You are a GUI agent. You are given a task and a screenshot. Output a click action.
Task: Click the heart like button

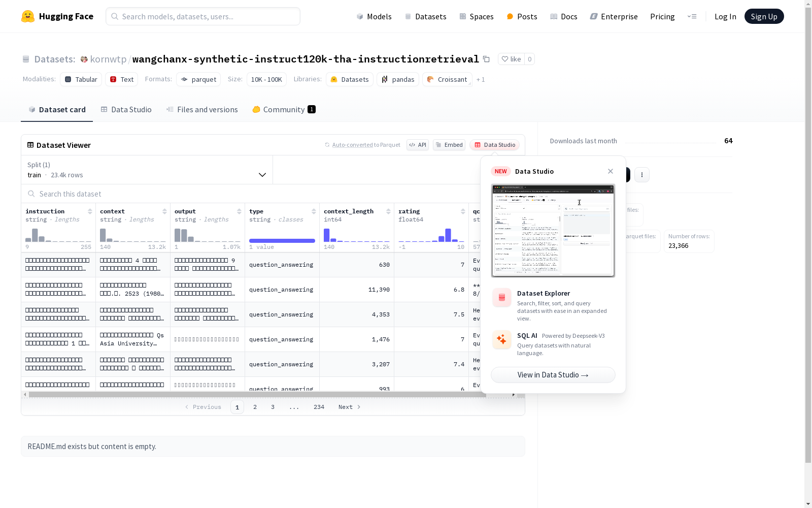click(511, 59)
